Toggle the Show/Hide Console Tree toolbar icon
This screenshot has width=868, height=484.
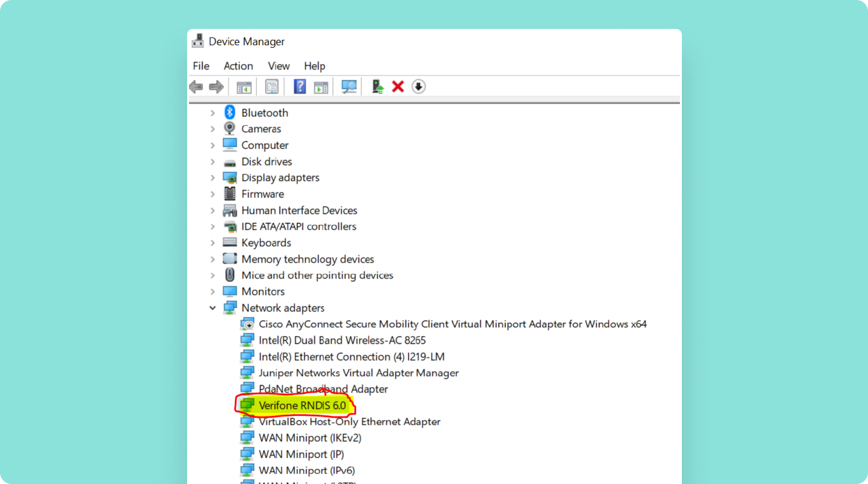pos(244,87)
